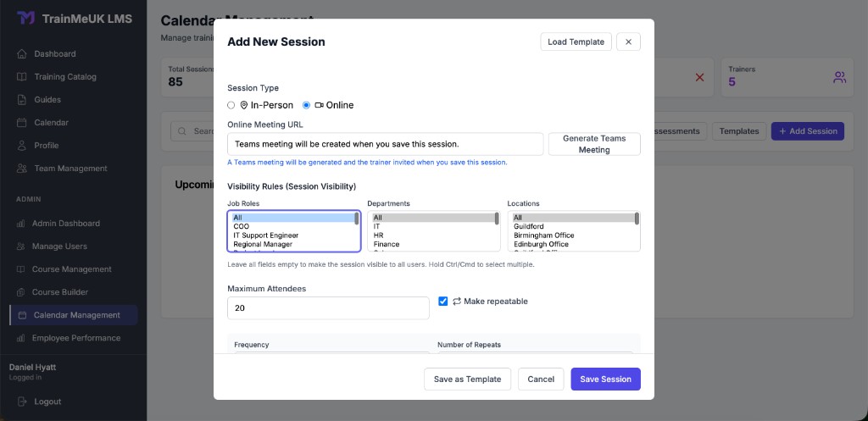Open Employee Performance page
The image size is (868, 421).
click(75, 338)
